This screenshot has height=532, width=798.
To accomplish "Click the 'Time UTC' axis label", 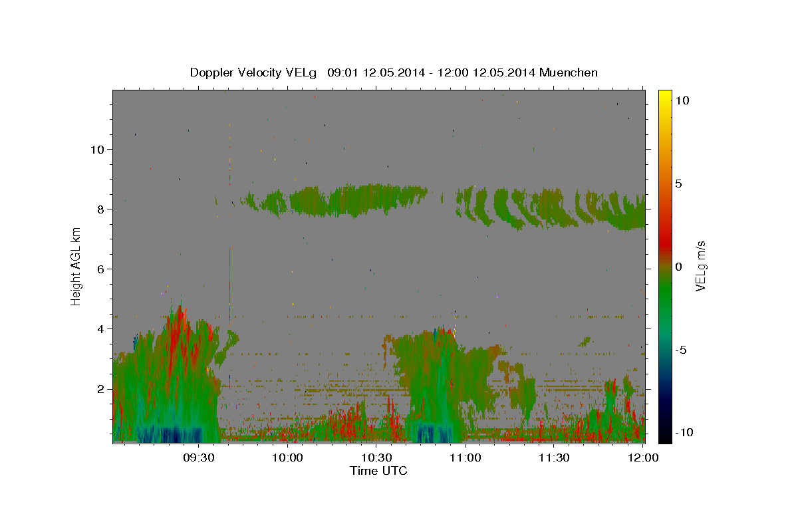I will [378, 471].
